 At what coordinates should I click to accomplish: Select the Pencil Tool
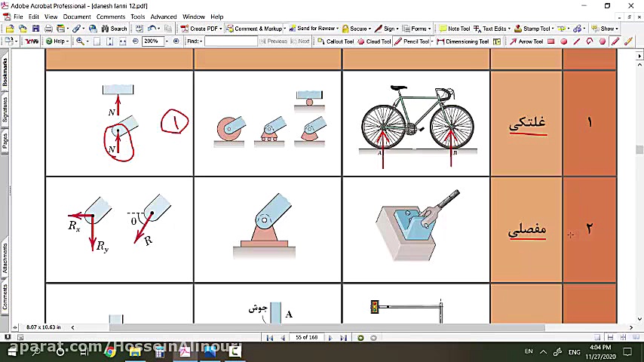coord(412,41)
